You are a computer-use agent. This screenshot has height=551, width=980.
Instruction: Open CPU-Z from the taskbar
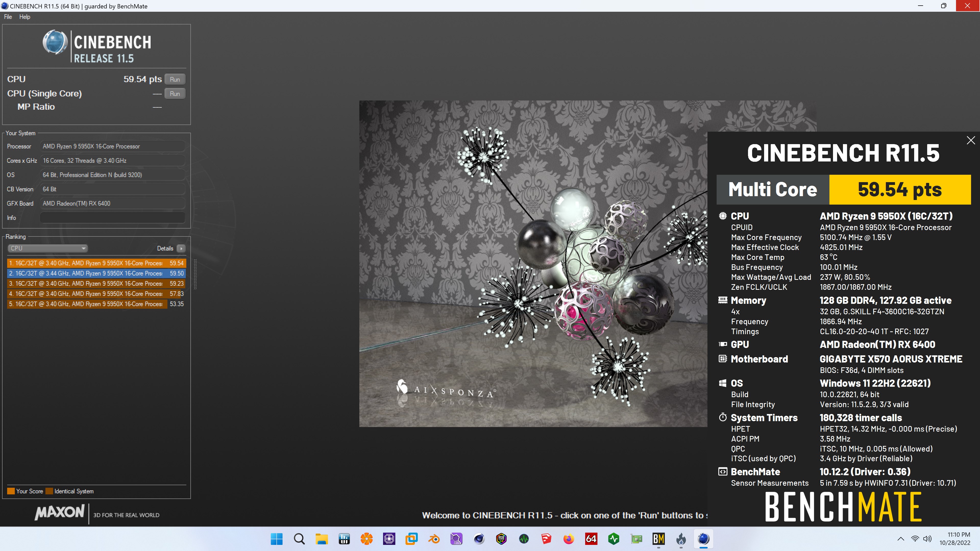[389, 539]
